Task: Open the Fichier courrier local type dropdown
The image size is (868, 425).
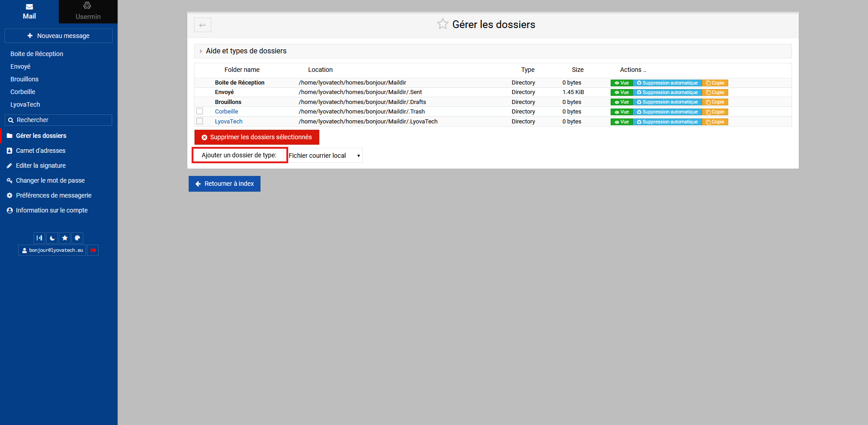Action: click(325, 156)
